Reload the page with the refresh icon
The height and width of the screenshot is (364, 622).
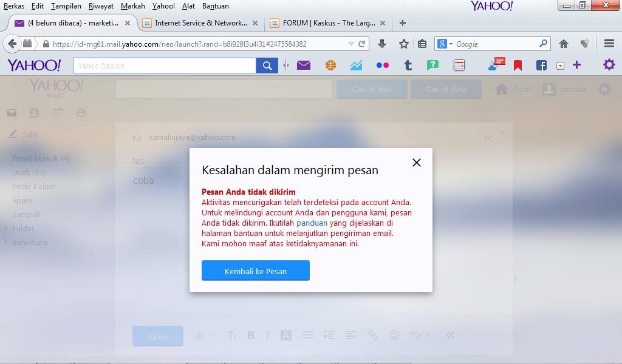click(x=361, y=44)
